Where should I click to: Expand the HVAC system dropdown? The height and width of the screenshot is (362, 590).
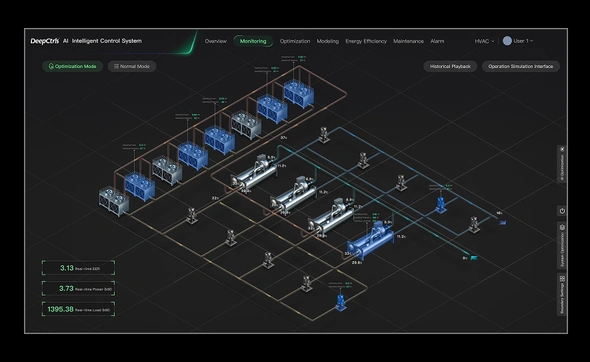484,41
